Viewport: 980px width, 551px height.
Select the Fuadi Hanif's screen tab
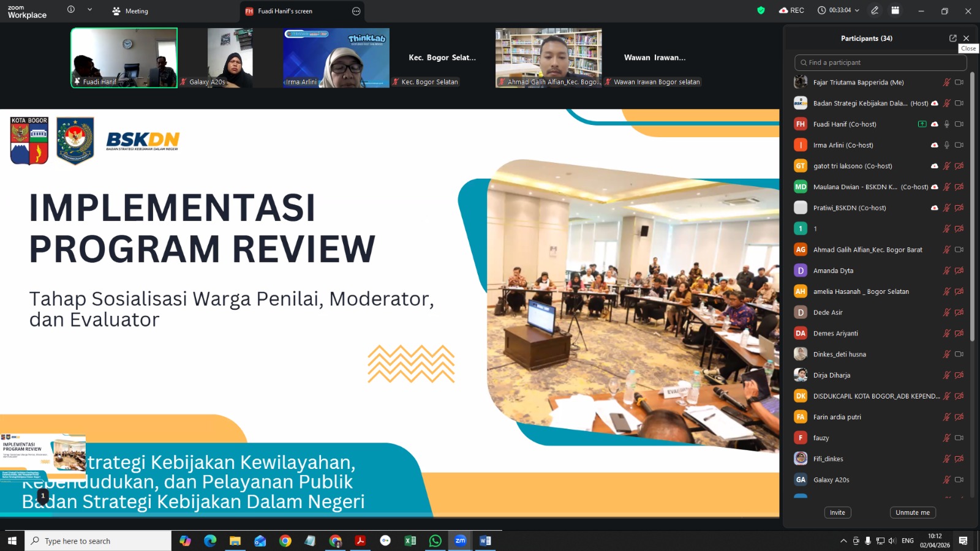(285, 11)
